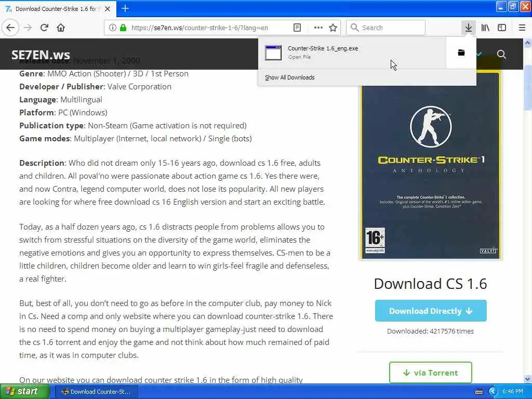532x399 pixels.
Task: Toggle reader view in address bar
Action: click(297, 28)
